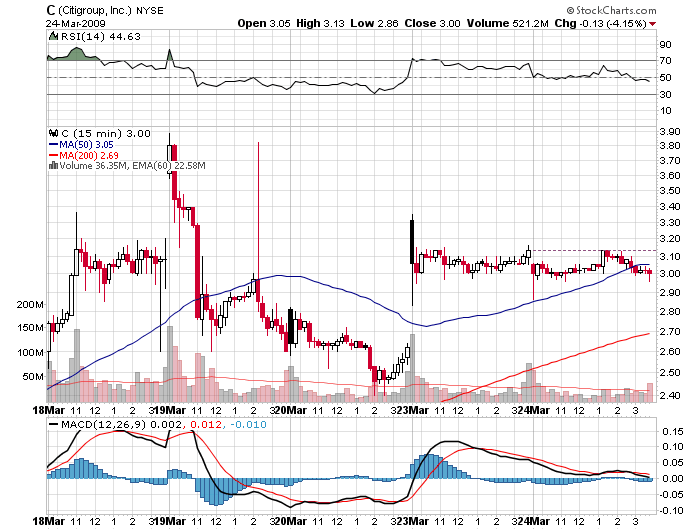
Task: Click the 2.40 price axis label
Action: point(670,395)
